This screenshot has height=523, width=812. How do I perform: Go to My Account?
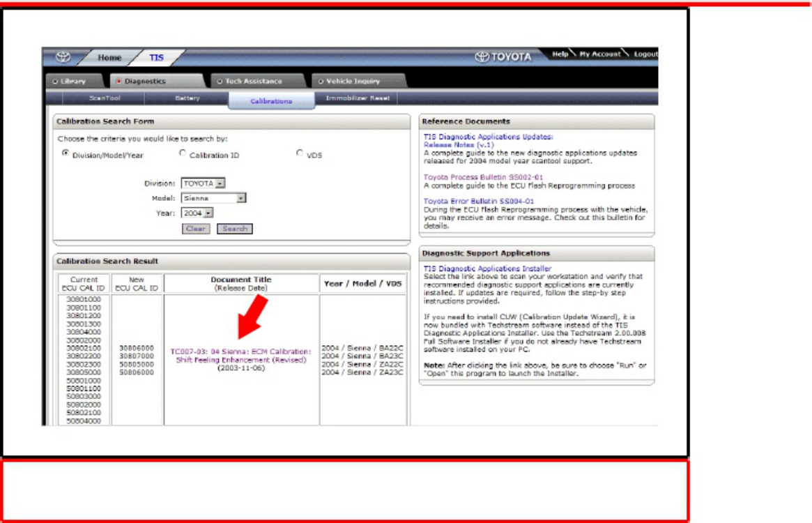tap(599, 54)
